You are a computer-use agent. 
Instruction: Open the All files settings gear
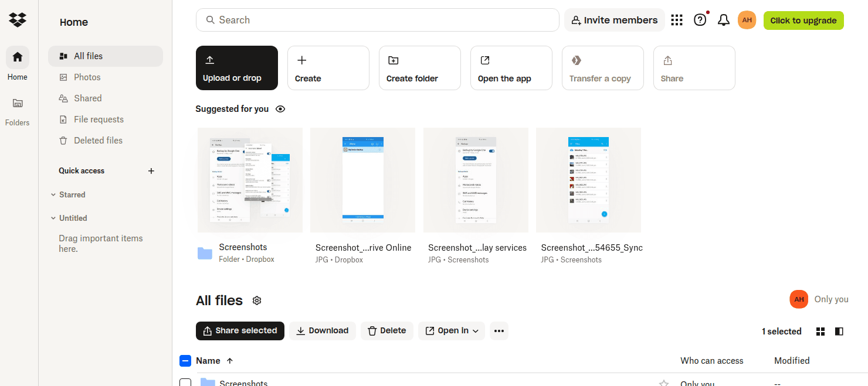click(256, 300)
